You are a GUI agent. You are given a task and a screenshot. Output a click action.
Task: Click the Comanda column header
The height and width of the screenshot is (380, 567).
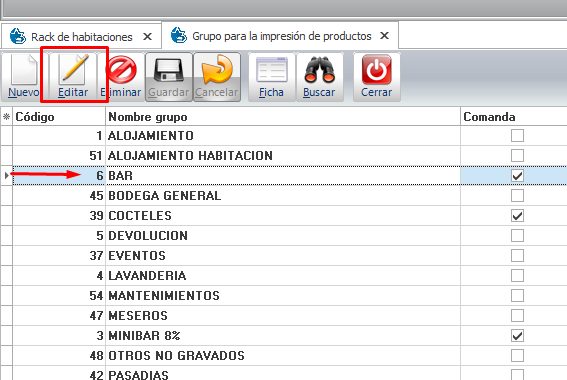point(513,117)
